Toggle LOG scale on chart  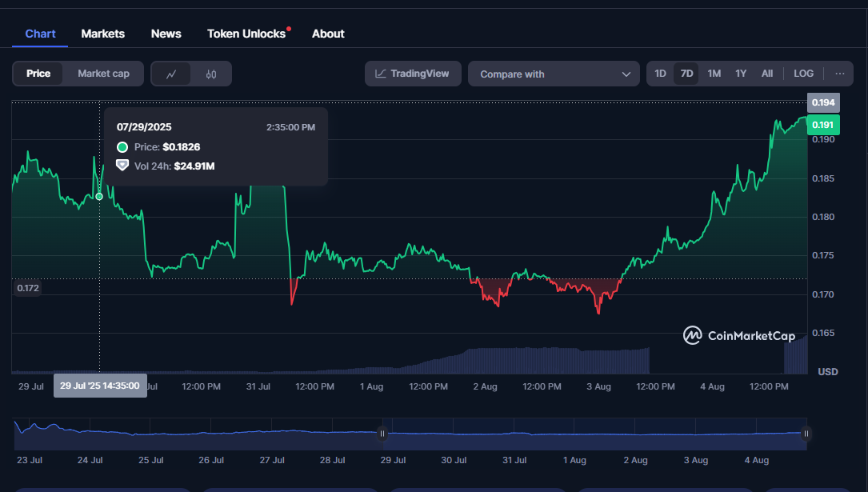click(803, 74)
